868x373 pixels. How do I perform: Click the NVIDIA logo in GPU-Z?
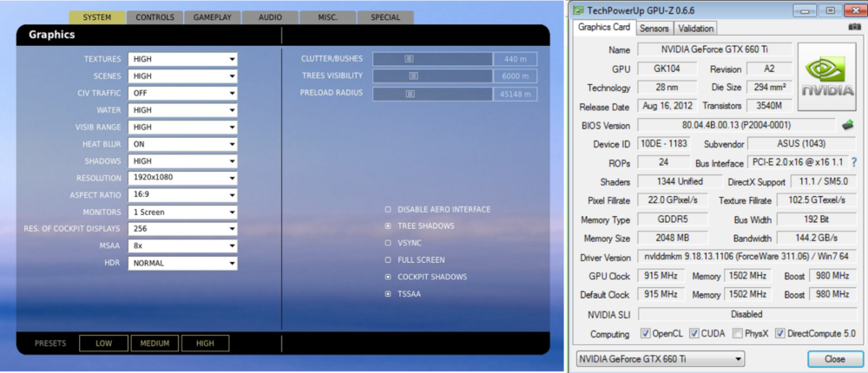coord(827,76)
